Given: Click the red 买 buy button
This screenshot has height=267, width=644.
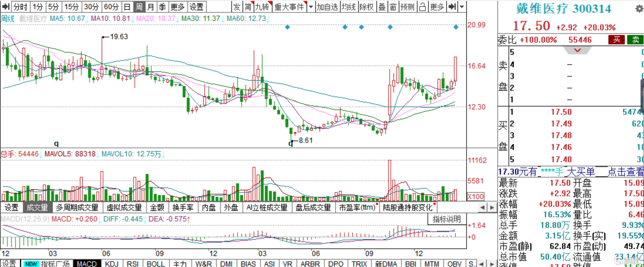Looking at the screenshot, I should [x=617, y=39].
